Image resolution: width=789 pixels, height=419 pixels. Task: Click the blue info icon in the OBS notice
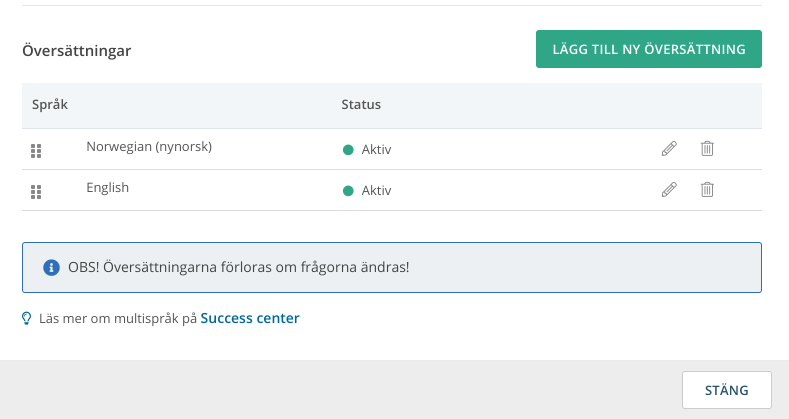51,267
